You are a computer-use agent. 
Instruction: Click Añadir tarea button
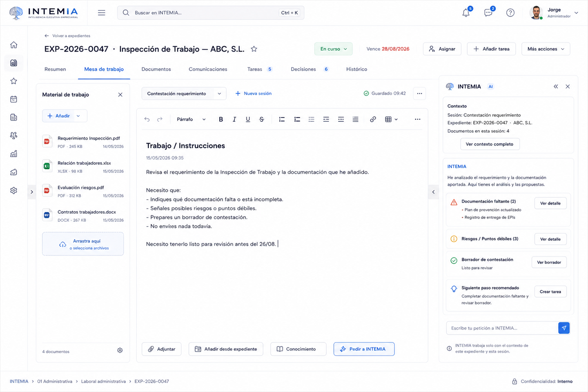tap(491, 49)
